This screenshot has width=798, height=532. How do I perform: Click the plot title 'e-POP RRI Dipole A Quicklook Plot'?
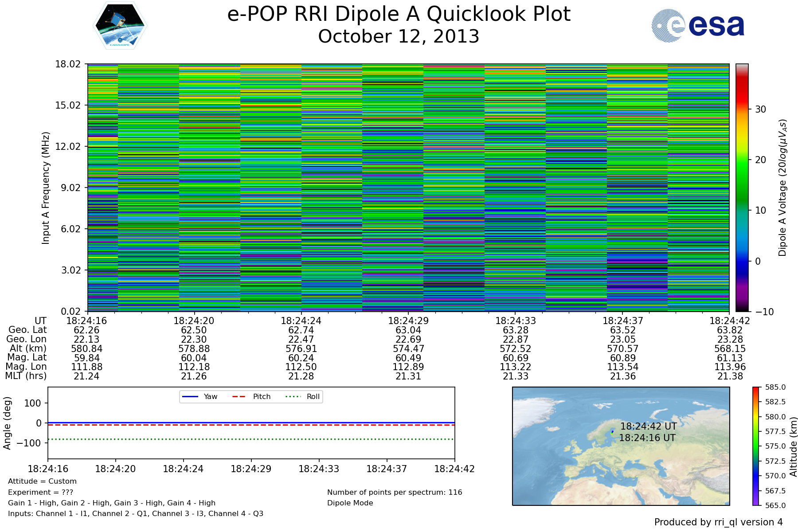[x=399, y=14]
